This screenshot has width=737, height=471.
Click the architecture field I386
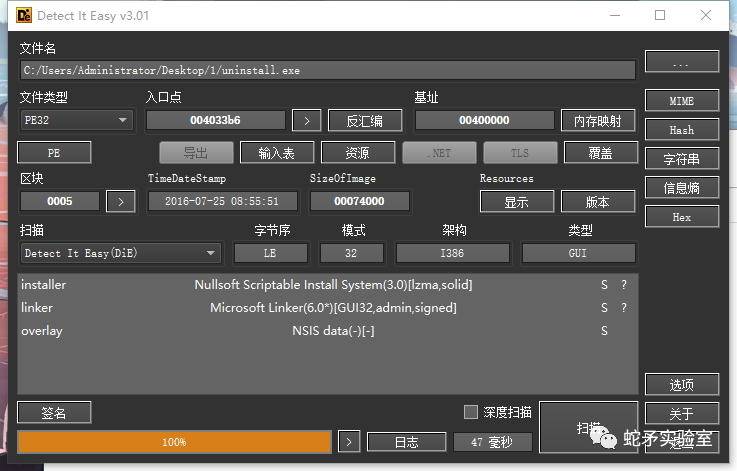pyautogui.click(x=452, y=253)
